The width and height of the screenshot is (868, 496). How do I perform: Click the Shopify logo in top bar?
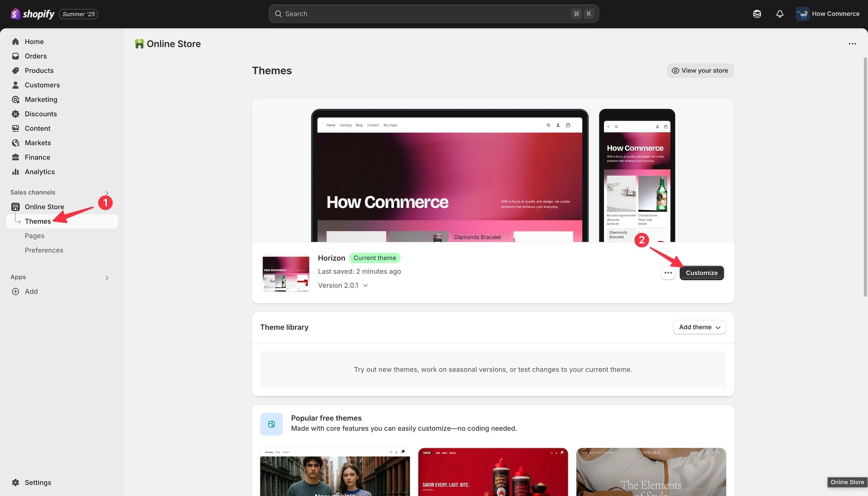[x=33, y=14]
